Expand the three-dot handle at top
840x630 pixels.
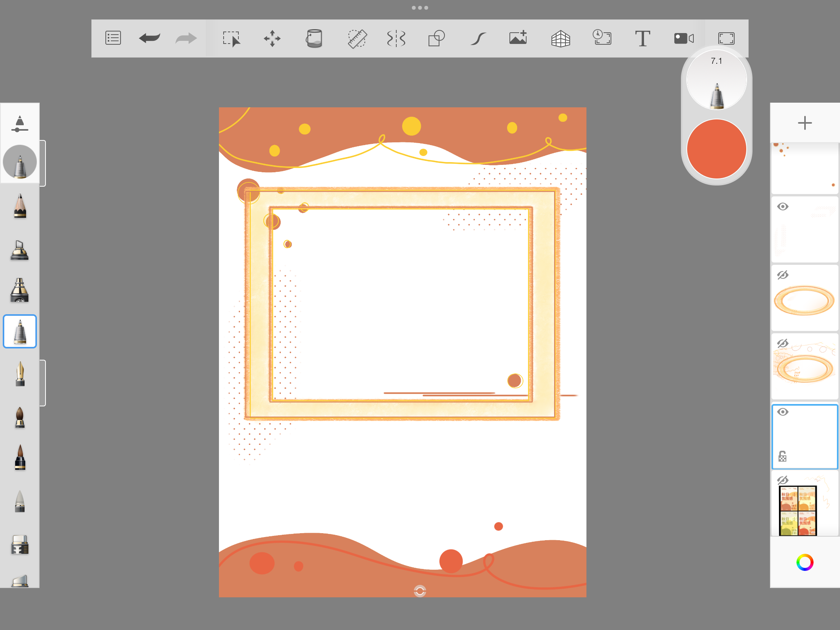420,8
